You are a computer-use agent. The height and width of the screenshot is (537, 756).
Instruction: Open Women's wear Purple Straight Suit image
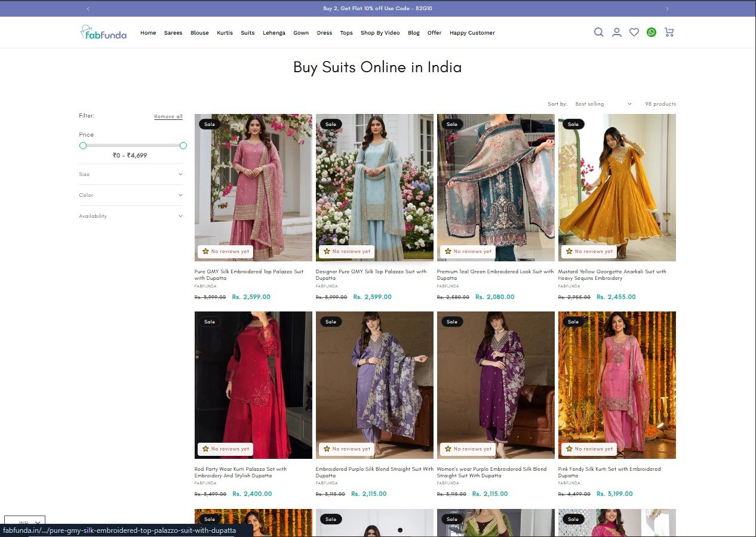point(496,385)
